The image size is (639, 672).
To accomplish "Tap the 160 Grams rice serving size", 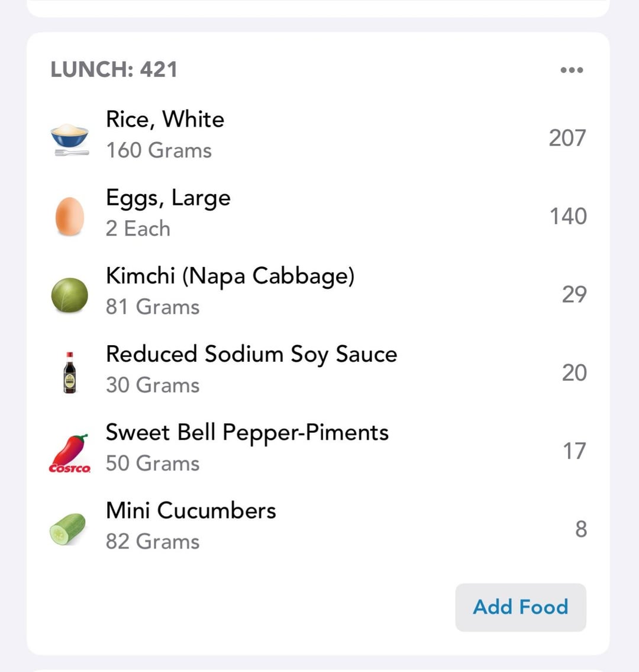I will tap(159, 150).
